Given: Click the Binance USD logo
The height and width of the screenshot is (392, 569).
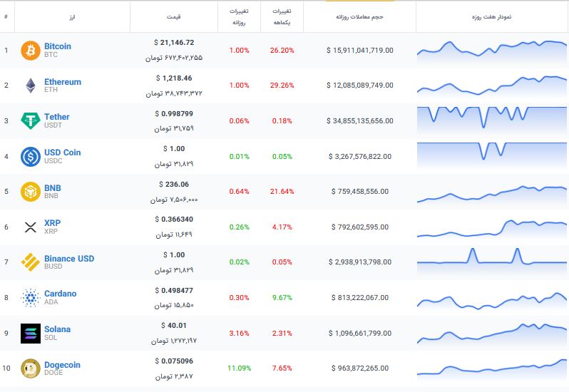Looking at the screenshot, I should [x=31, y=262].
